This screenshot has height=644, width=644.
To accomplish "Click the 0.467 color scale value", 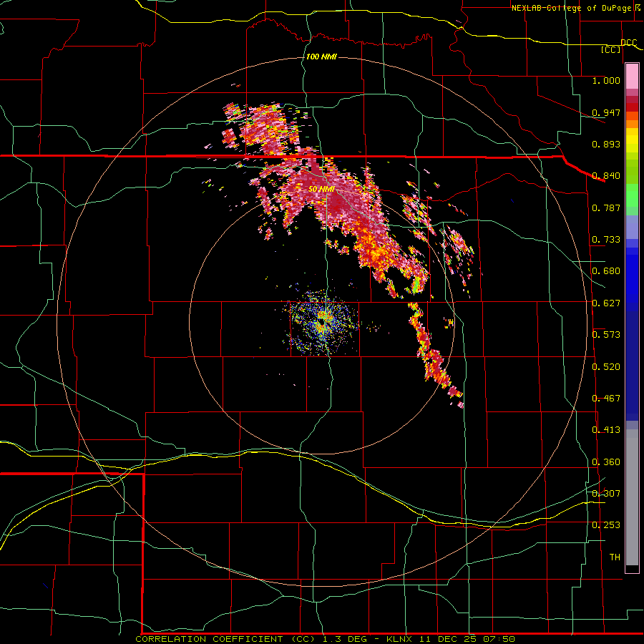I will coord(606,399).
